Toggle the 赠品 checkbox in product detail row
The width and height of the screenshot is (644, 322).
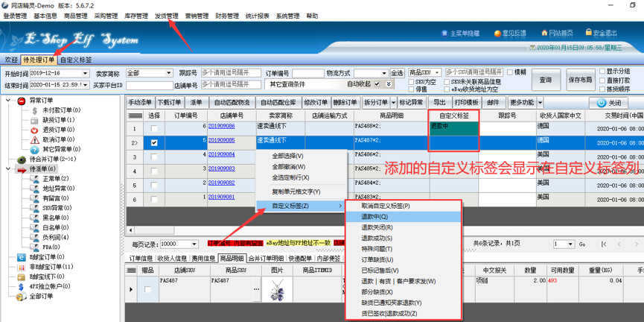(x=148, y=289)
